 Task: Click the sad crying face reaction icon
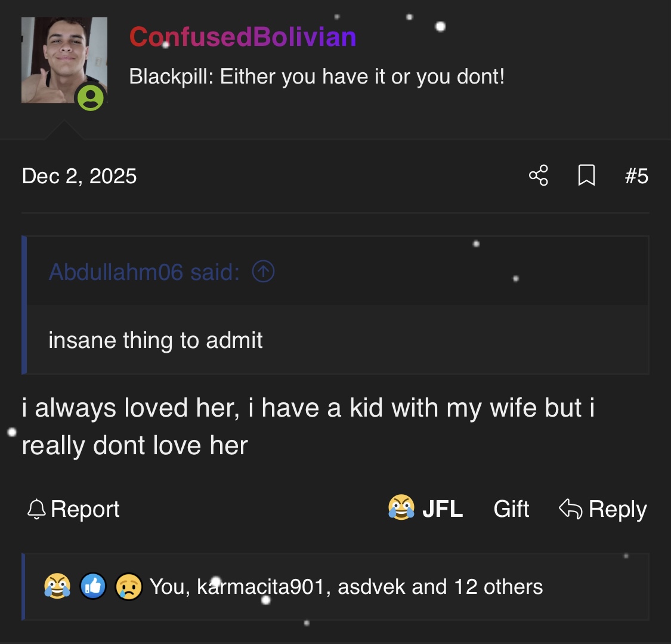(129, 586)
